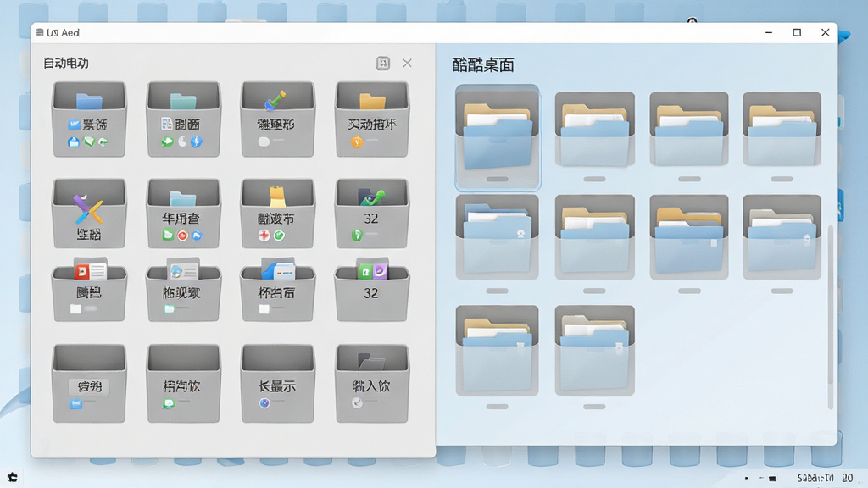The image size is (868, 488).
Task: Open the "32" bin with the green checkmark
Action: pyautogui.click(x=372, y=213)
